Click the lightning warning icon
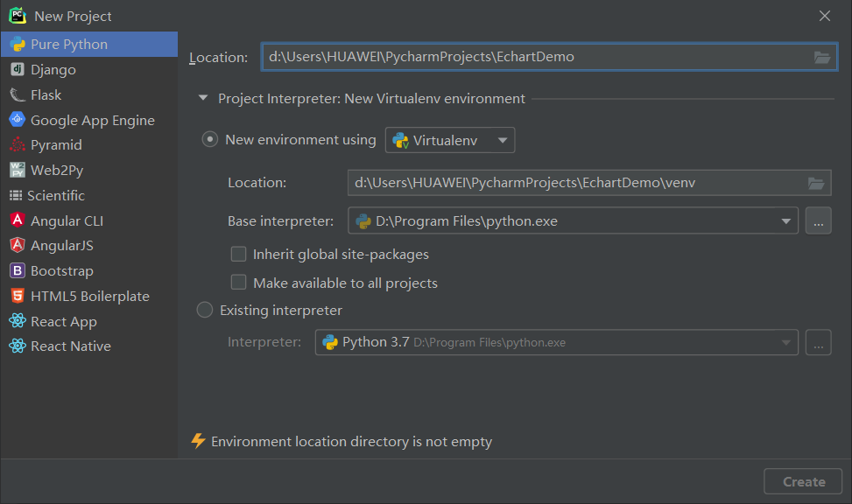 [198, 441]
